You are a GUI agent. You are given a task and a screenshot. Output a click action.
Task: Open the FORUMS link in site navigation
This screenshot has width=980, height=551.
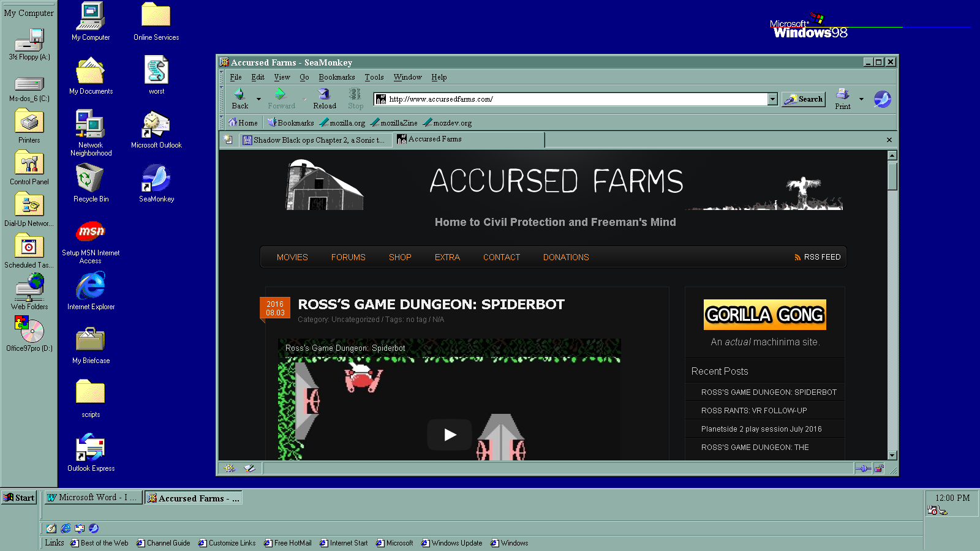click(348, 257)
